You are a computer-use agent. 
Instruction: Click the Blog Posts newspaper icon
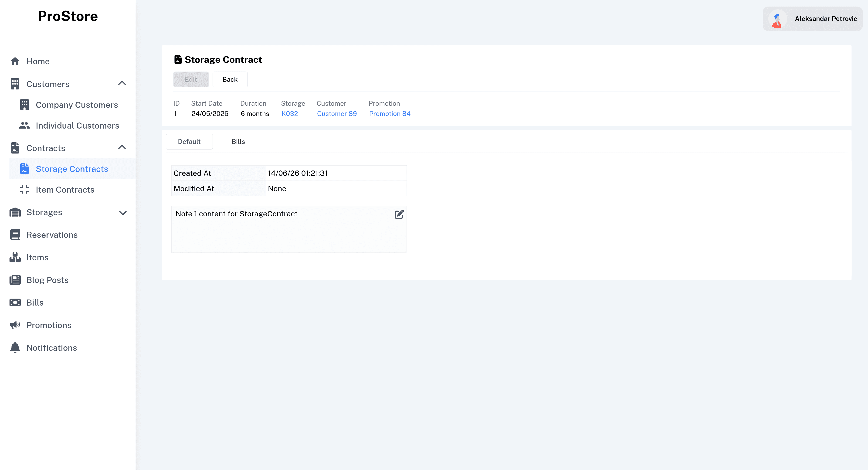pos(15,280)
